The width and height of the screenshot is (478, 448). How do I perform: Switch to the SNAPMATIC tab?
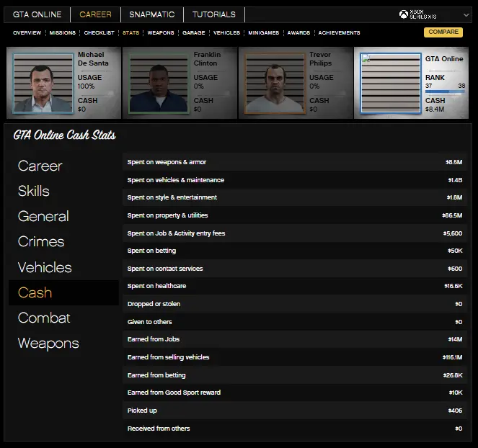151,14
